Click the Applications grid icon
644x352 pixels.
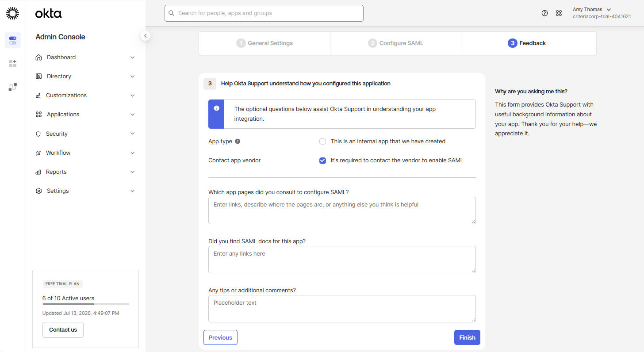pyautogui.click(x=38, y=115)
